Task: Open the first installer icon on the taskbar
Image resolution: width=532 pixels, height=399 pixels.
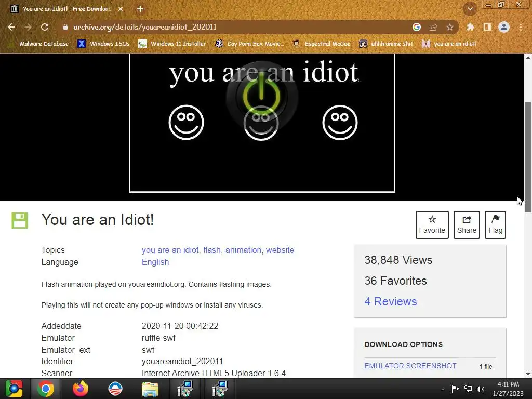Action: pyautogui.click(x=185, y=389)
